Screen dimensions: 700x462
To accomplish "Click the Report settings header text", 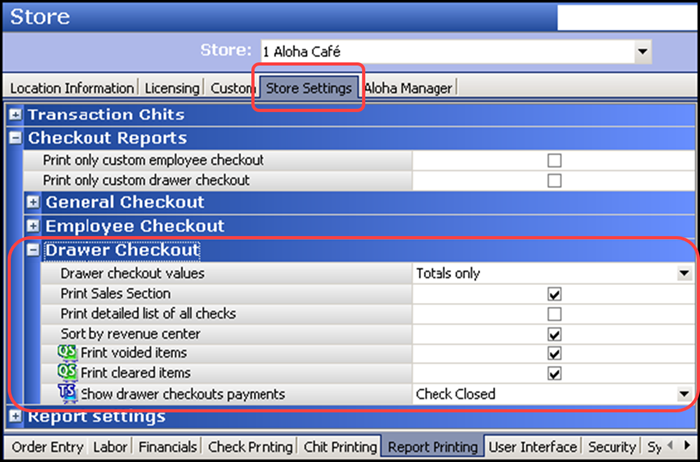I will point(96,416).
